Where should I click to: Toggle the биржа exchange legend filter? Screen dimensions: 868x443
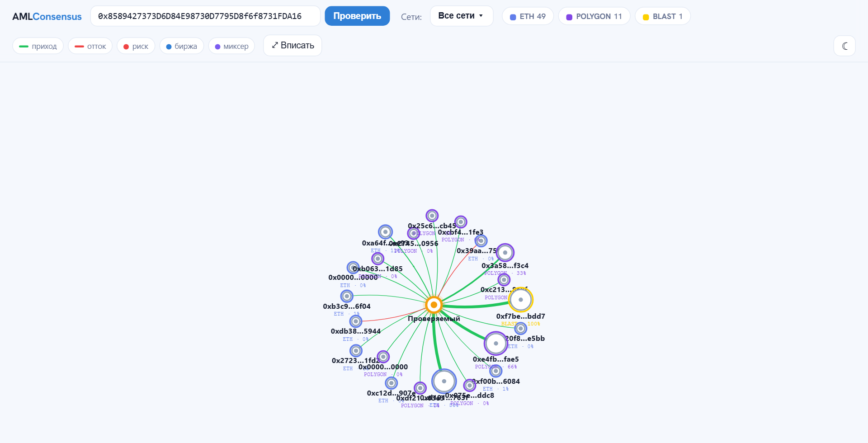tap(182, 46)
